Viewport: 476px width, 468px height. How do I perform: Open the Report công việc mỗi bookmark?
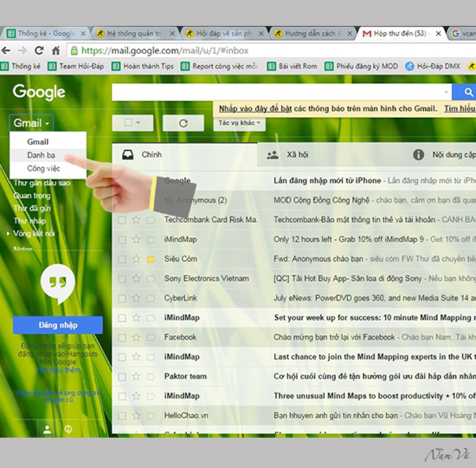[219, 66]
